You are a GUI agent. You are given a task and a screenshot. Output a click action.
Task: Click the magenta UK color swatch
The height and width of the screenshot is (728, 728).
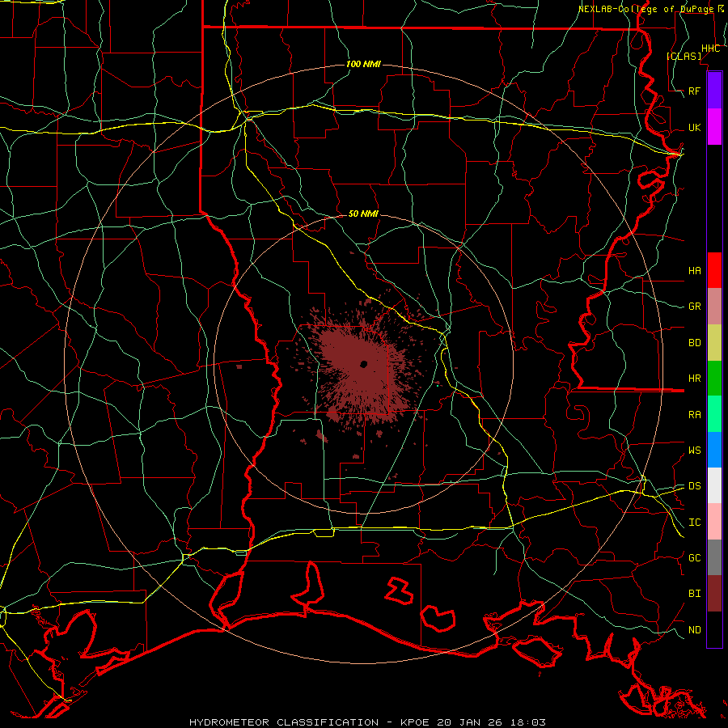(x=714, y=127)
